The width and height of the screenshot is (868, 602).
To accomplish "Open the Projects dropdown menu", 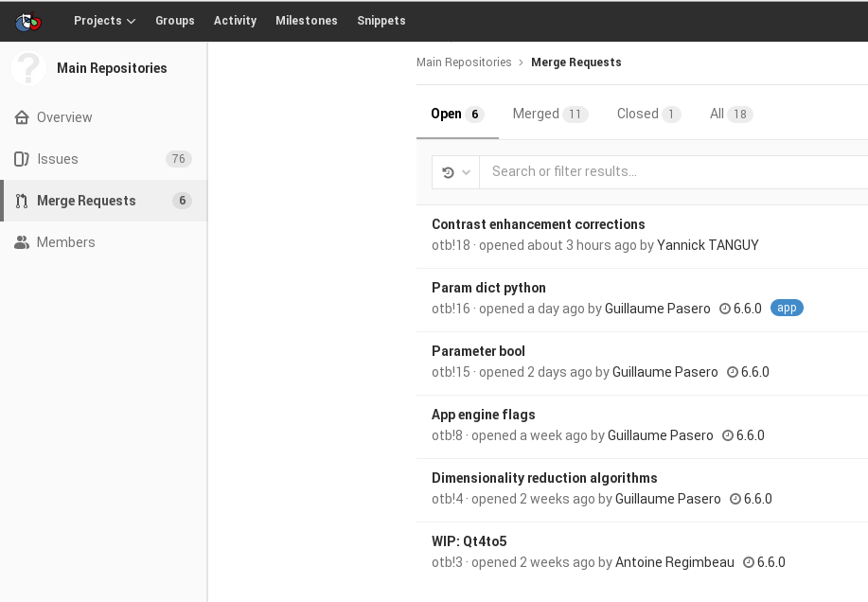I will (104, 21).
